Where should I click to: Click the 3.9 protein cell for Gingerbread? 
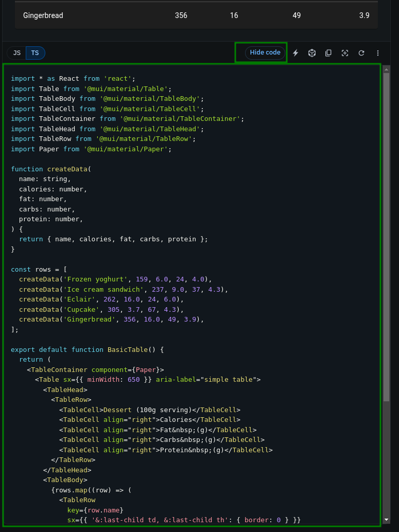coord(364,15)
